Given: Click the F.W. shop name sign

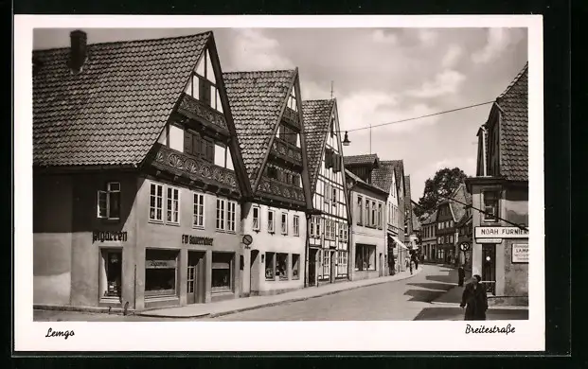Looking at the screenshot, I should 197,240.
